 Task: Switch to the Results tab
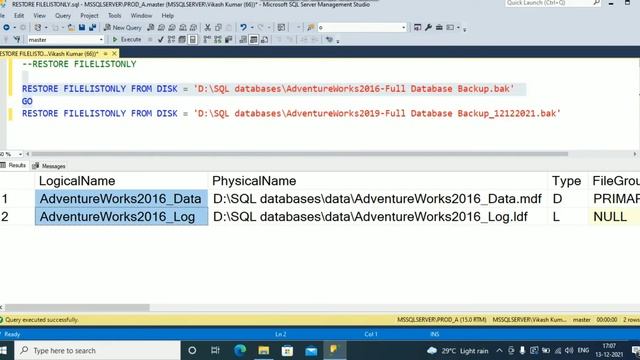(x=13, y=165)
